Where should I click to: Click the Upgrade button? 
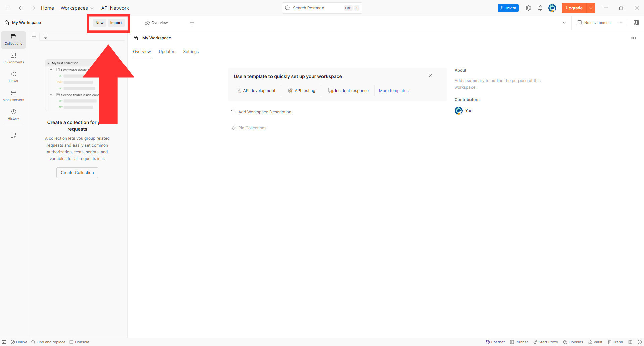pos(574,8)
